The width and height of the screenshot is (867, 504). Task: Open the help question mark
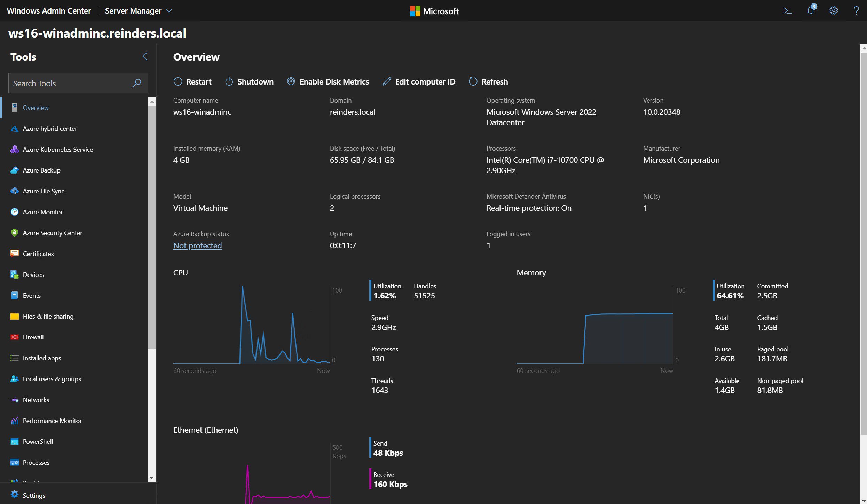pos(856,11)
